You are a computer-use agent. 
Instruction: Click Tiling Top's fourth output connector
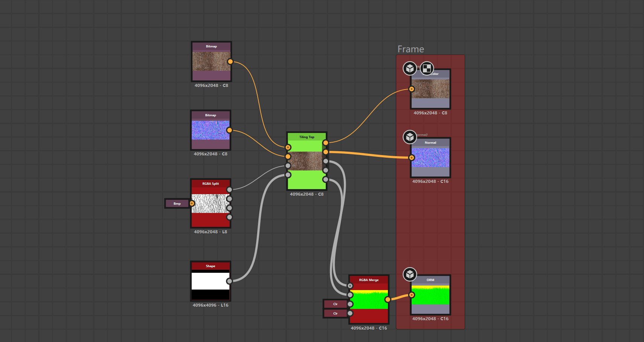[x=326, y=170]
